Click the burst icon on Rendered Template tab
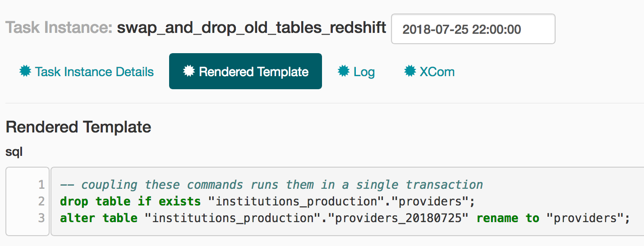This screenshot has width=644, height=246. pyautogui.click(x=189, y=71)
